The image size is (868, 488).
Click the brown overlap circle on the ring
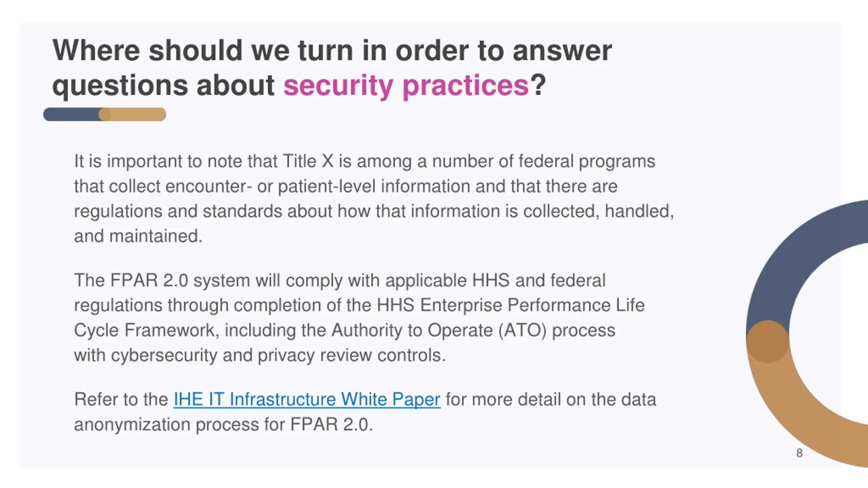(x=768, y=341)
